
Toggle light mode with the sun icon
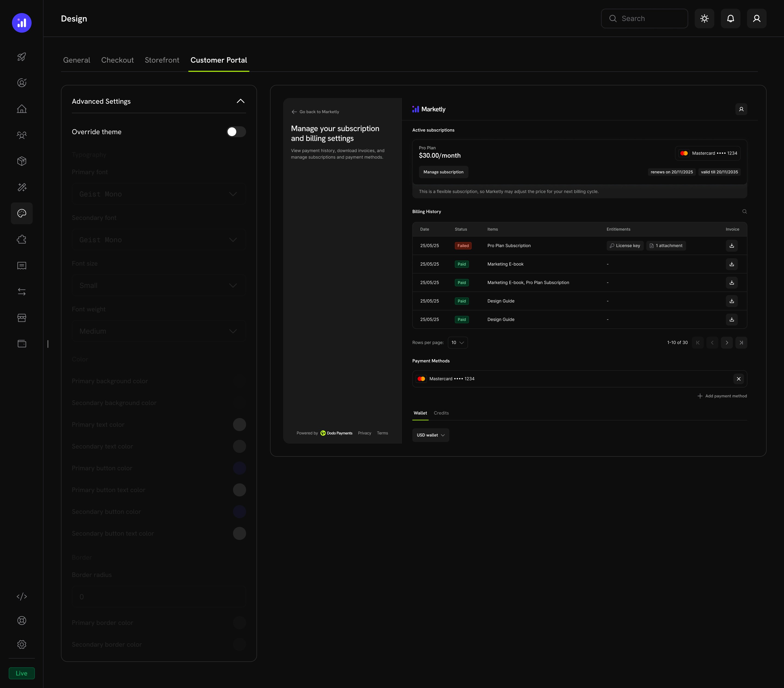(704, 19)
